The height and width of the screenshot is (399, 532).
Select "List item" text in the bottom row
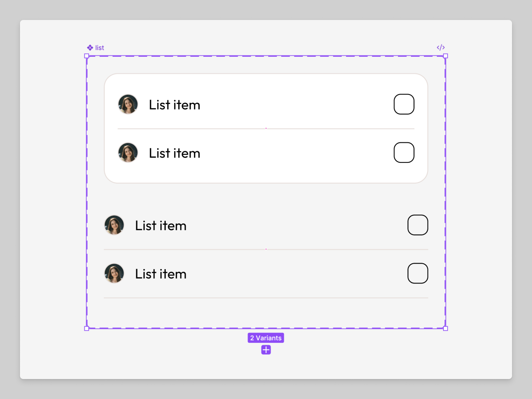click(161, 274)
